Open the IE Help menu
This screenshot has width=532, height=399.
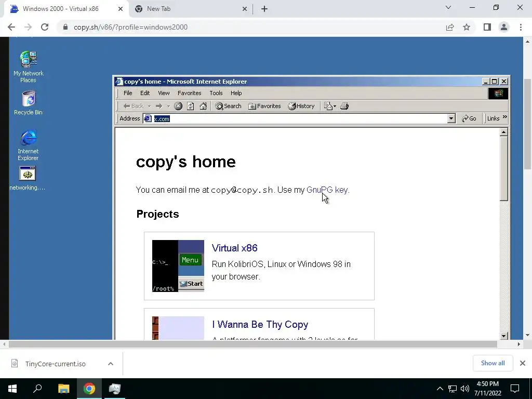[x=236, y=93]
